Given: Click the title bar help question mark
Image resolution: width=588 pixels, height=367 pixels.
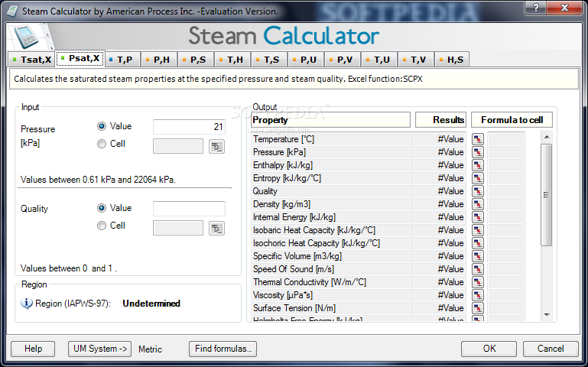Looking at the screenshot, I should [x=536, y=7].
